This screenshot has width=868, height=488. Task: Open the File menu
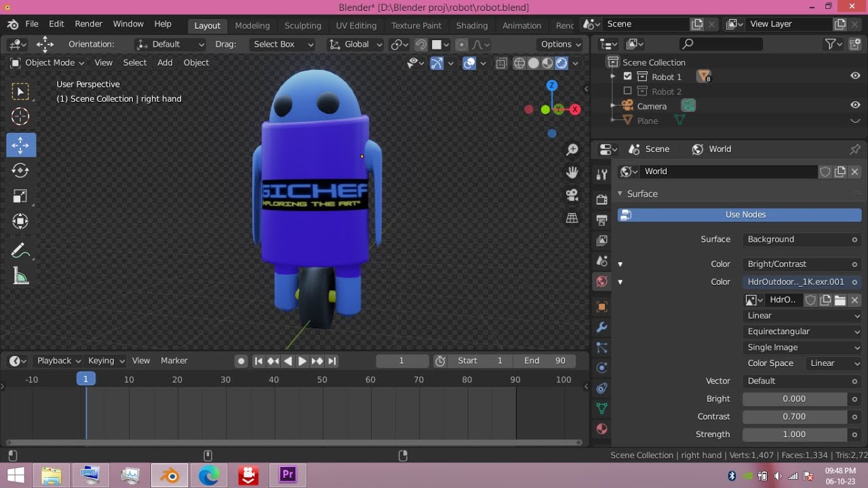32,24
